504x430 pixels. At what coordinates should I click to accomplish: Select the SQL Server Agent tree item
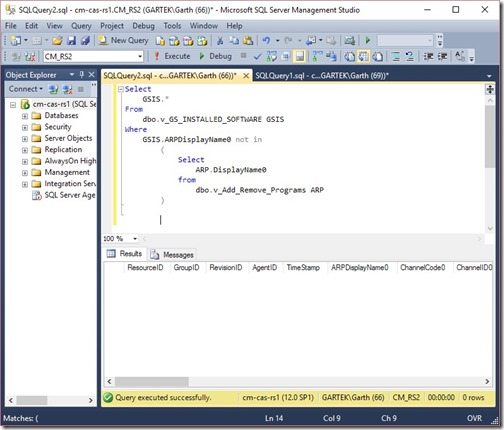[x=63, y=195]
